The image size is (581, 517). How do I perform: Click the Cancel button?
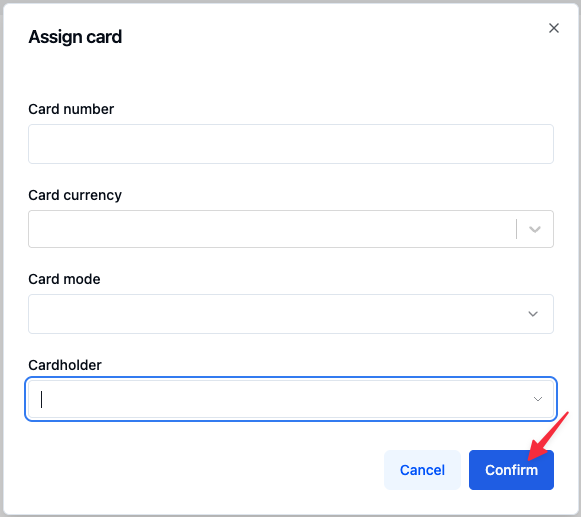point(422,470)
